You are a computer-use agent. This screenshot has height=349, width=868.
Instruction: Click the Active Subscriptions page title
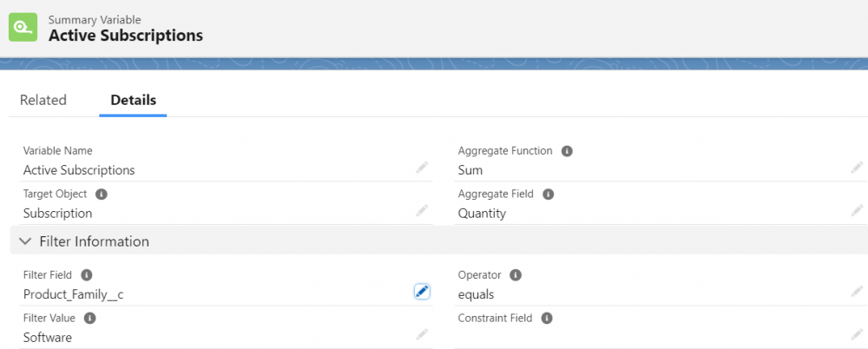126,36
